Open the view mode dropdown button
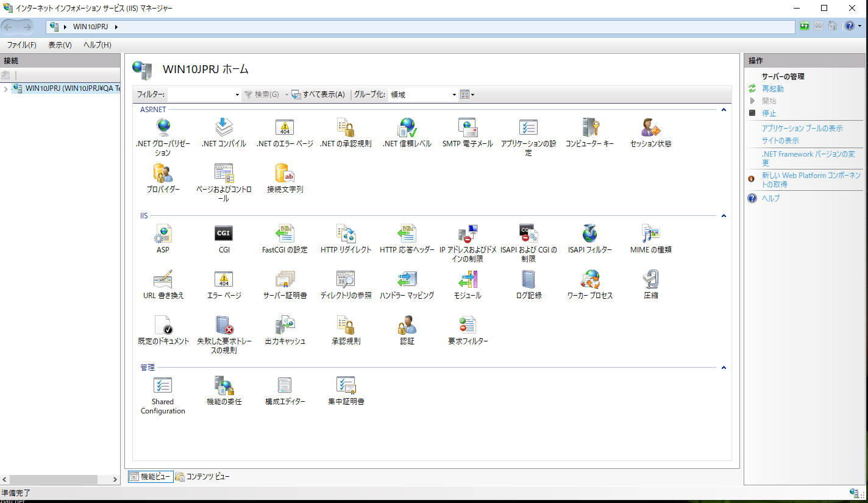Screen dimensions: 868x503 (x=467, y=95)
